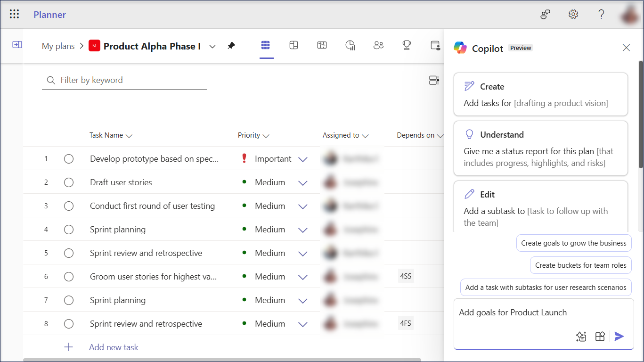The height and width of the screenshot is (362, 644).
Task: Open the People view
Action: [x=378, y=45]
